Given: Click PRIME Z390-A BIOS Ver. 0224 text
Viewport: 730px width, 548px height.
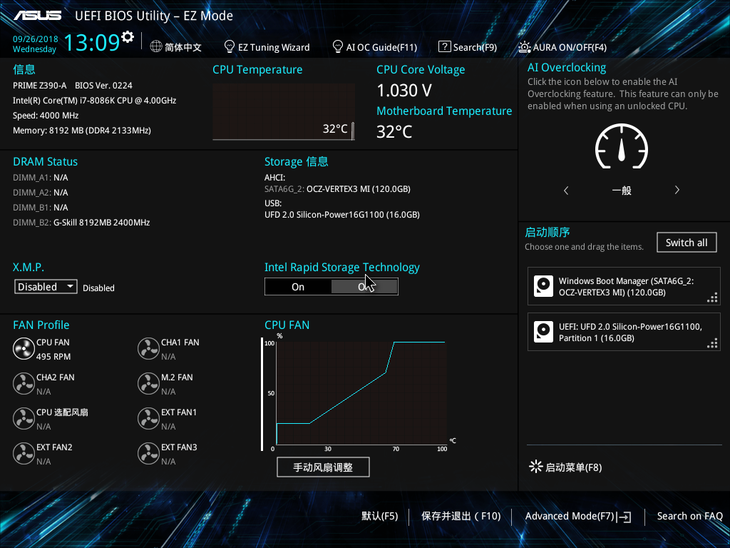Looking at the screenshot, I should coord(73,86).
